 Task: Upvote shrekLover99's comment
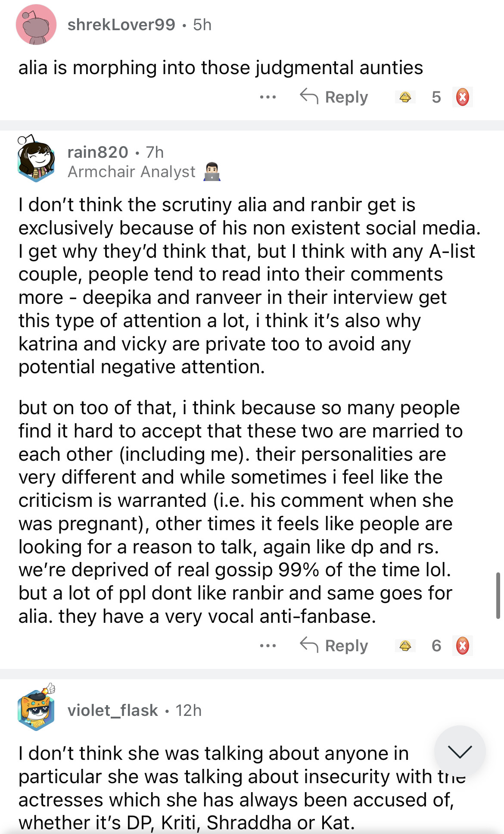405,97
